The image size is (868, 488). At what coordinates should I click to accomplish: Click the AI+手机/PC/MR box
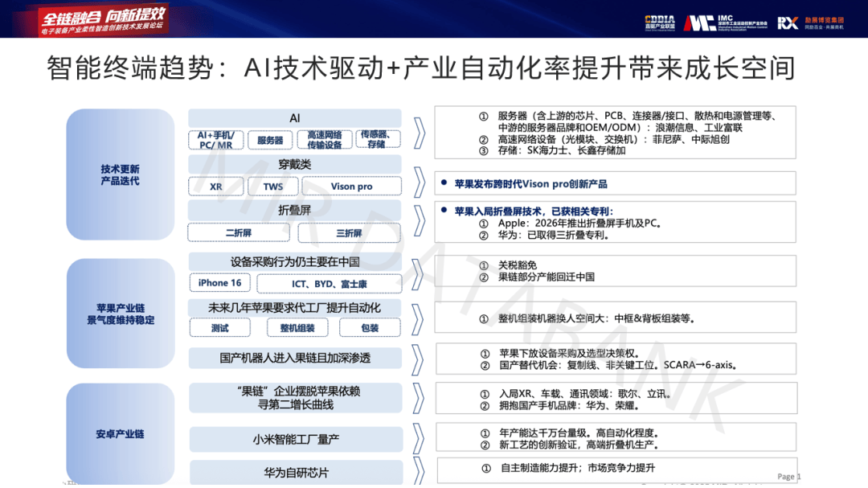pos(216,140)
